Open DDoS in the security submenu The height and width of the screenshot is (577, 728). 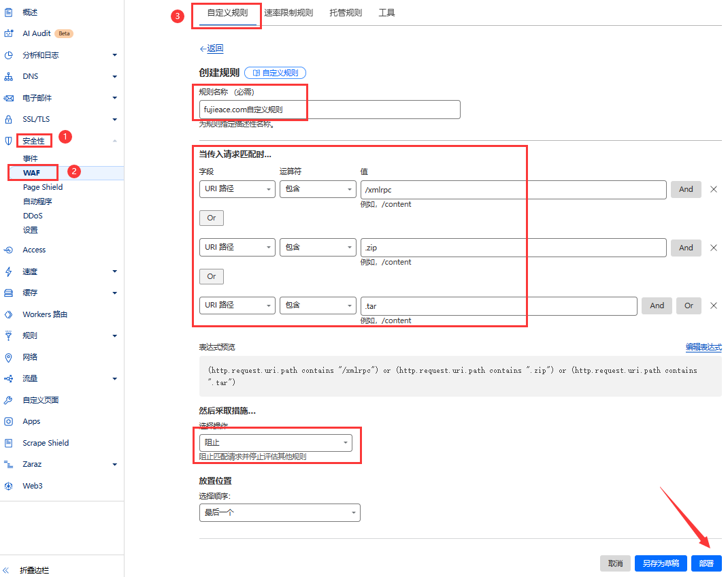point(33,216)
